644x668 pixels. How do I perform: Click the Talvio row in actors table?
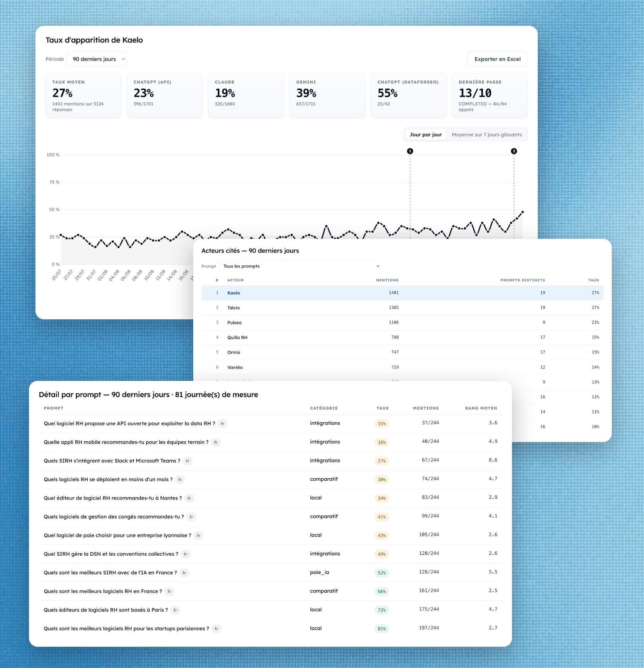pos(402,308)
